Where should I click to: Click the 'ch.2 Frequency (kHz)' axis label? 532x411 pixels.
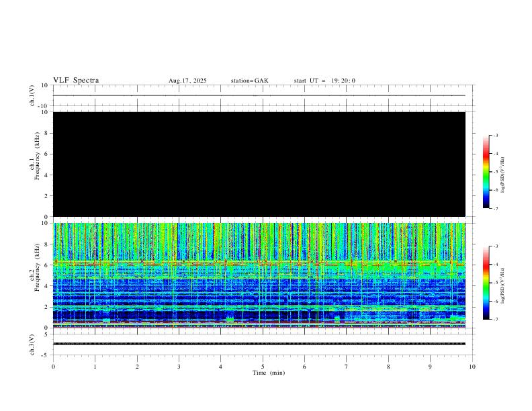(34, 267)
